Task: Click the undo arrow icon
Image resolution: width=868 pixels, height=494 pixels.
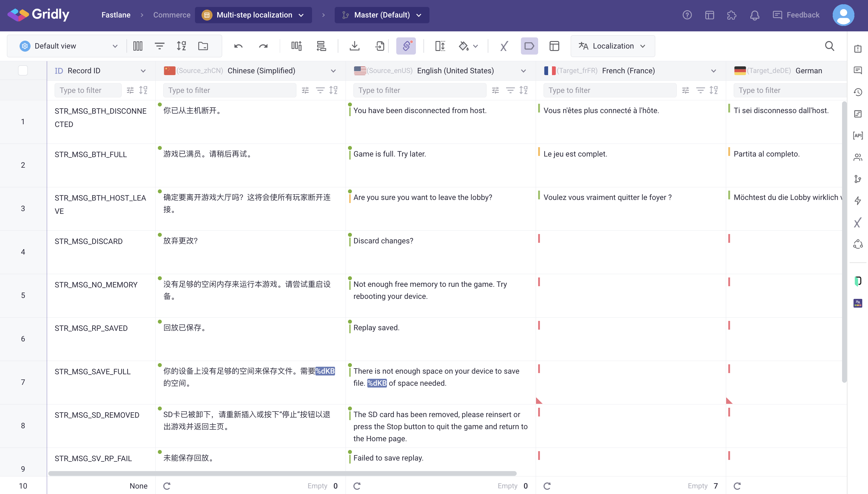Action: (238, 46)
